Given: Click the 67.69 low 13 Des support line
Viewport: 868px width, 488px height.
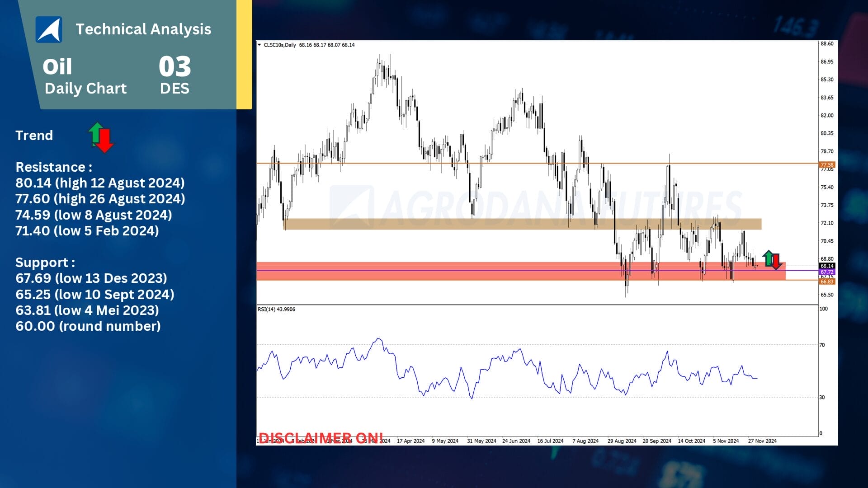Looking at the screenshot, I should [91, 278].
